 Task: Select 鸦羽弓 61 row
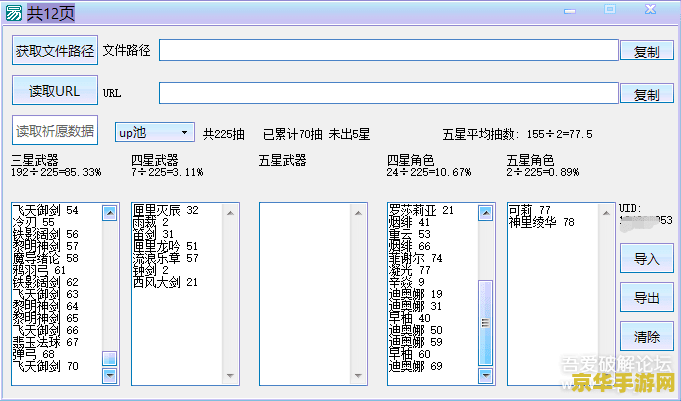[x=40, y=270]
